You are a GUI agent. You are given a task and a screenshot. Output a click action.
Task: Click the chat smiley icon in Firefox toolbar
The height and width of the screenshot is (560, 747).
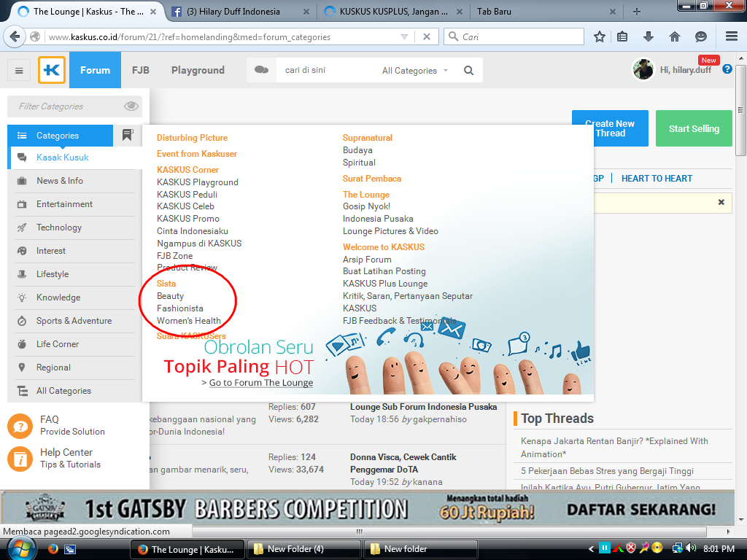(701, 36)
